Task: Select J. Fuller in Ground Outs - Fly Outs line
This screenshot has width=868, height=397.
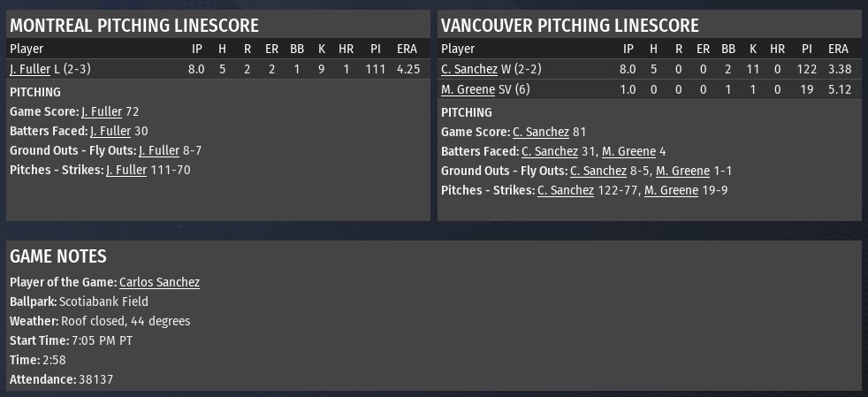Action: [159, 150]
